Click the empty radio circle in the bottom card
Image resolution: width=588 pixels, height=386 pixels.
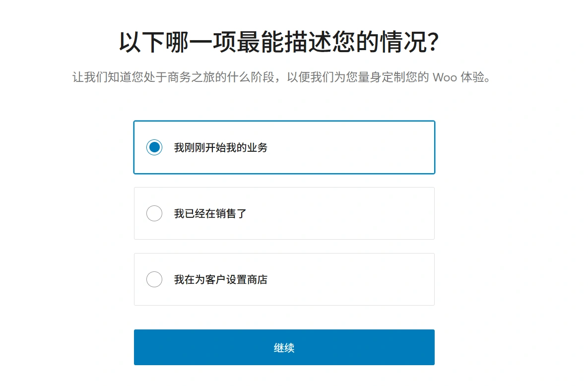point(154,279)
